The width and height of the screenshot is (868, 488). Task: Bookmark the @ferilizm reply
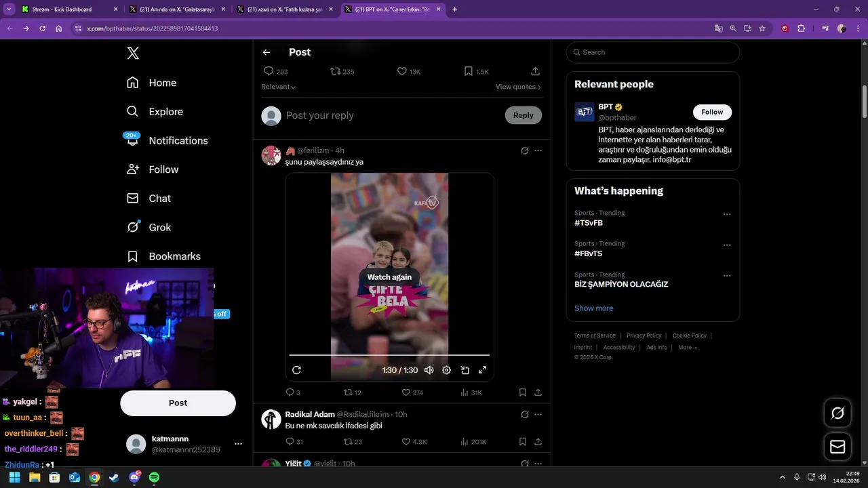point(523,392)
